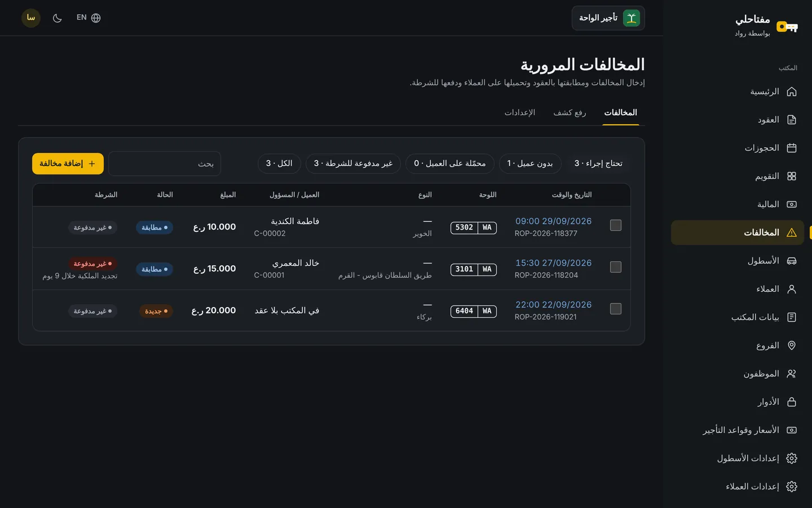Open the الرئيسية home icon in sidebar
This screenshot has height=508, width=812.
click(x=792, y=91)
